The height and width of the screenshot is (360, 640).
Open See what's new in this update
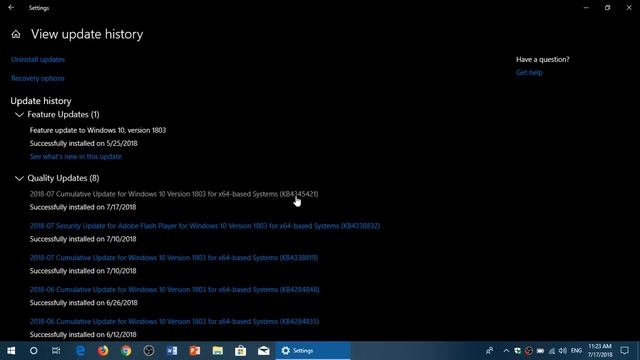point(76,157)
